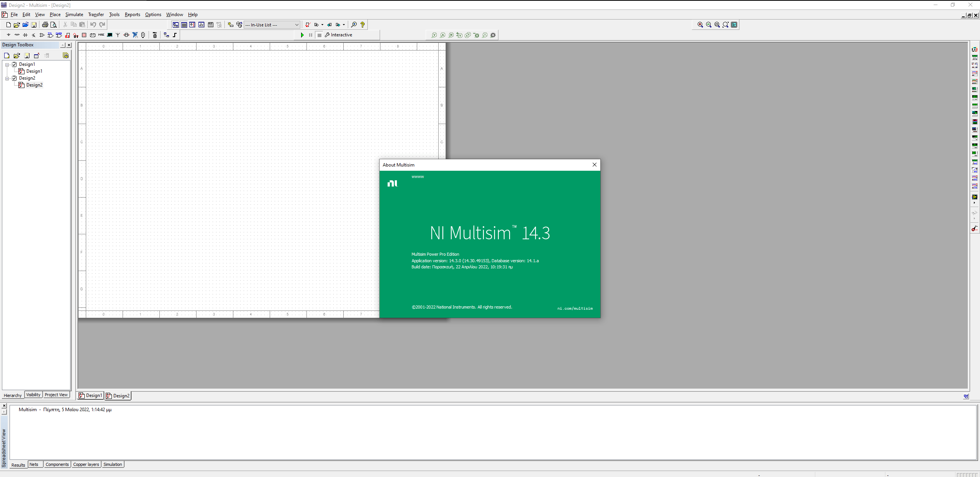
Task: Place a Transistor component
Action: click(34, 35)
